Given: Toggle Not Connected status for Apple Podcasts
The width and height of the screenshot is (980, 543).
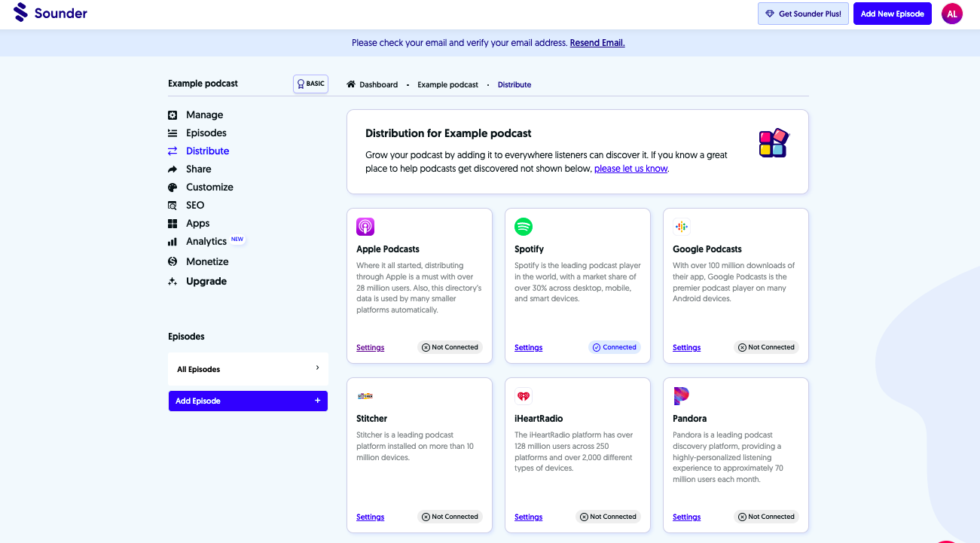Looking at the screenshot, I should (450, 347).
